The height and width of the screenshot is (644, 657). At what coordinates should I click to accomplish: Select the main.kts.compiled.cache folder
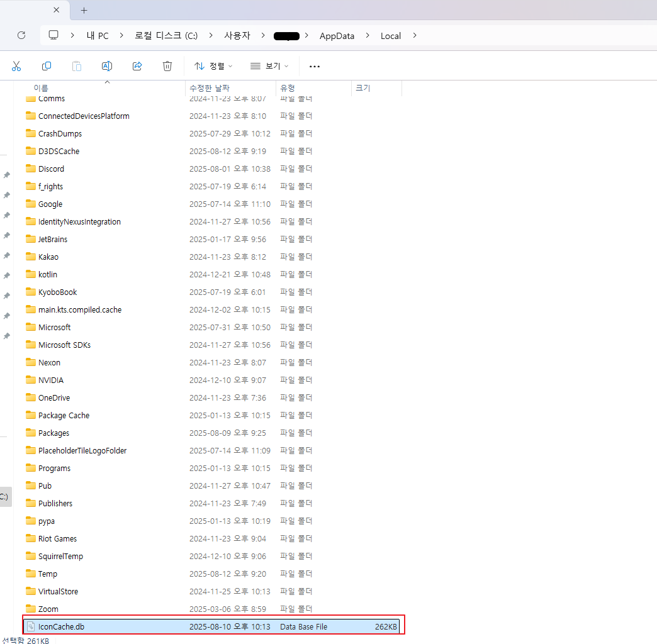[80, 309]
